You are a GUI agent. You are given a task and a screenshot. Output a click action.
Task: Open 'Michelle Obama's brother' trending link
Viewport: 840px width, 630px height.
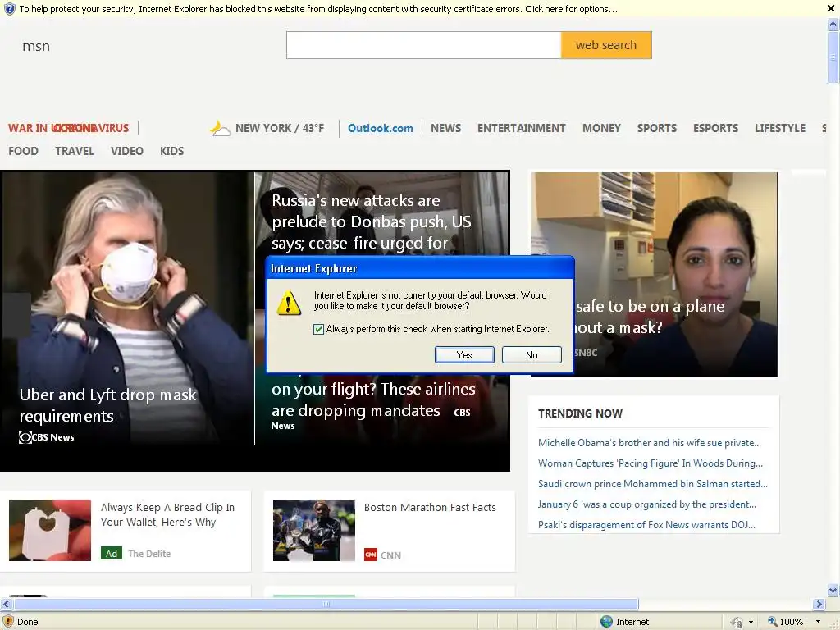click(x=650, y=442)
